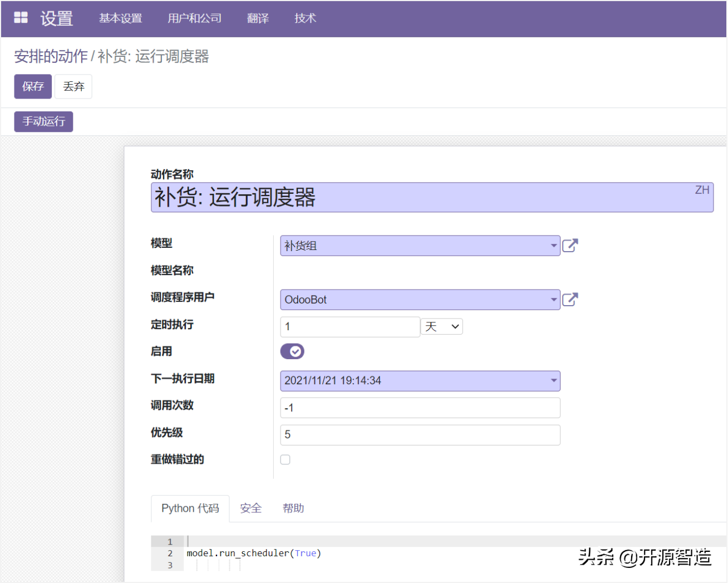Toggle the 启用 active switch
The image size is (728, 583).
292,351
